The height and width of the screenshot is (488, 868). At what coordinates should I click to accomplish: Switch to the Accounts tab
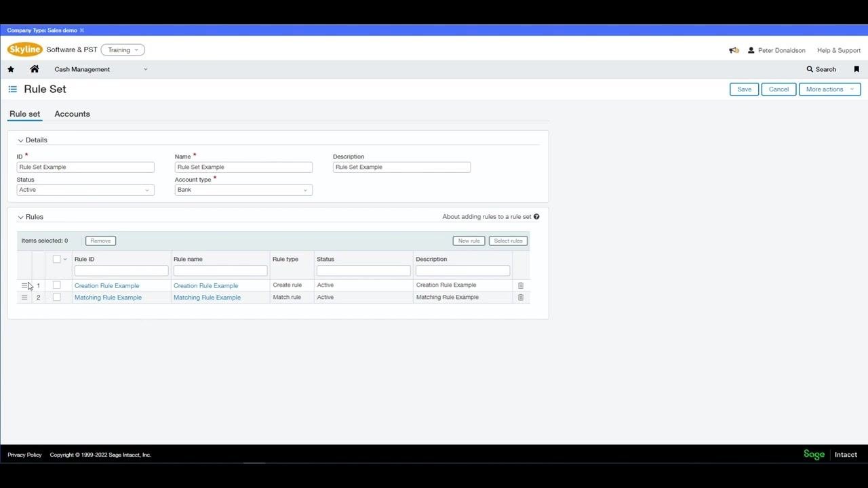72,114
